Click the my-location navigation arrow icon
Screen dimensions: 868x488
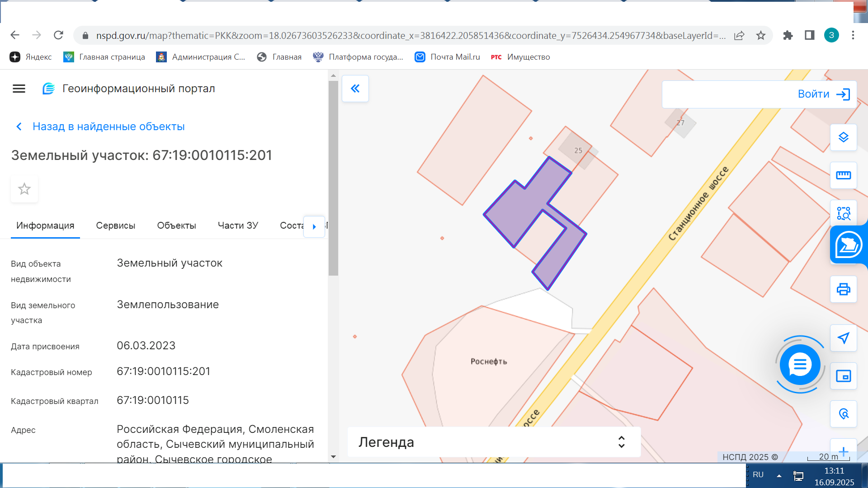tap(843, 338)
